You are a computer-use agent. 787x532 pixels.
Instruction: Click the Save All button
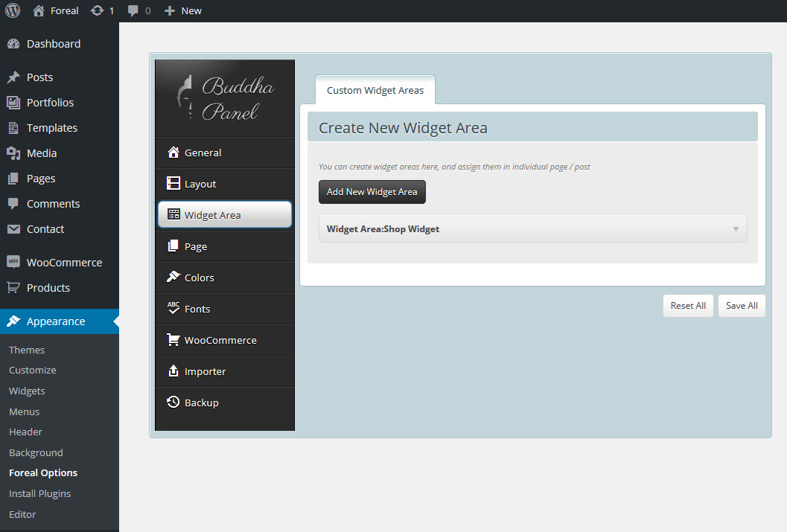(x=742, y=305)
